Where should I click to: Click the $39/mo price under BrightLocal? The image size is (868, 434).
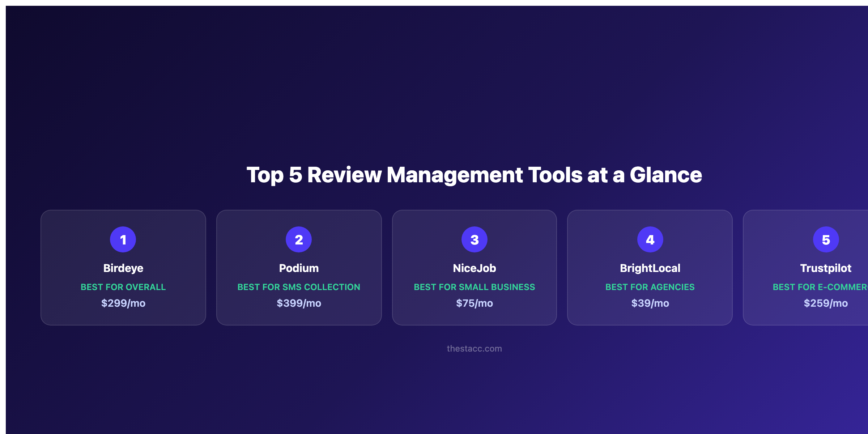(x=650, y=303)
